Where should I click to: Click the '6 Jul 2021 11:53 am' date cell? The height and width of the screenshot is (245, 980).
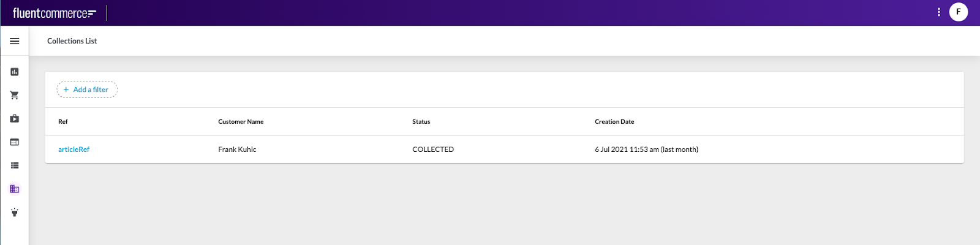click(x=646, y=149)
